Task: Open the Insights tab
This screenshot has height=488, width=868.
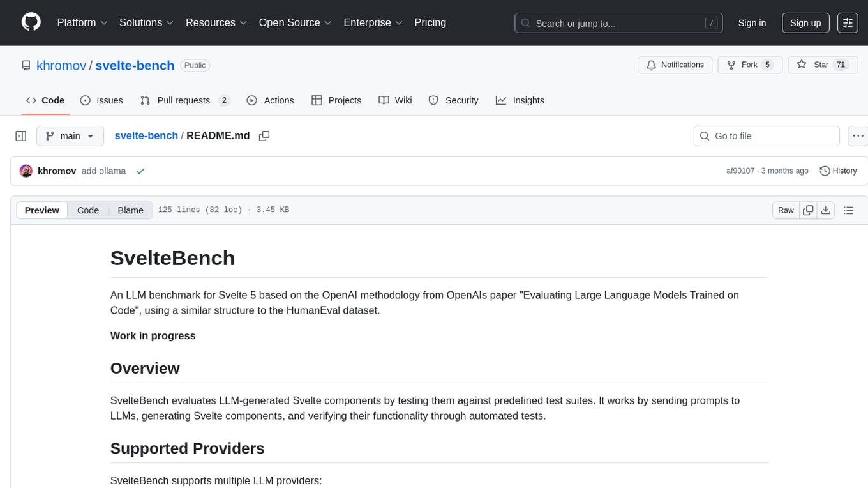Action: tap(520, 100)
